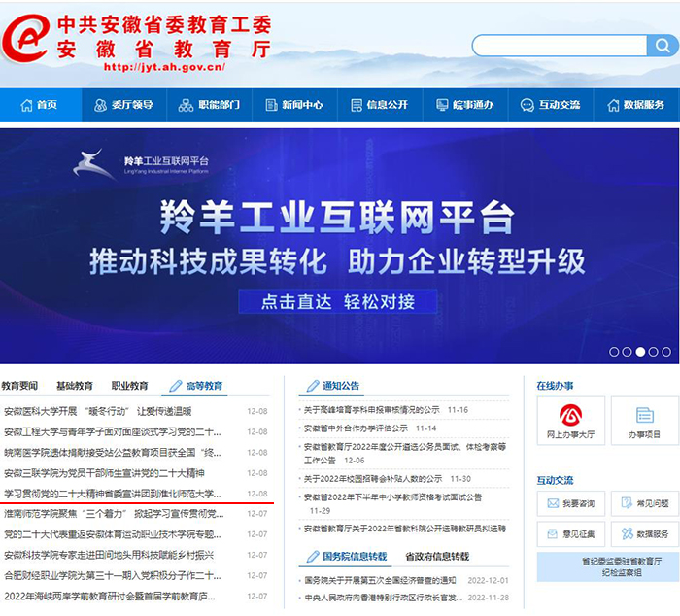Select the fourth carousel dot
This screenshot has height=616, width=680.
tap(653, 352)
